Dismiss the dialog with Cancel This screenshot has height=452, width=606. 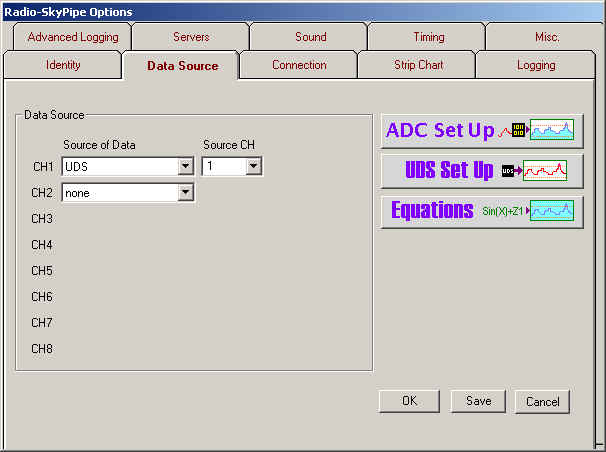542,401
